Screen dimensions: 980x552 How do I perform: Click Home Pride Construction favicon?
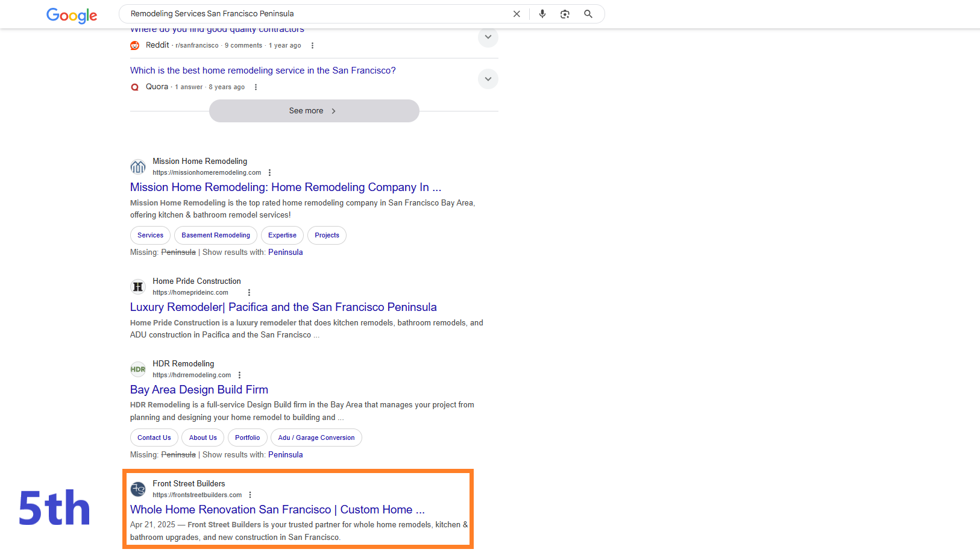click(x=138, y=287)
